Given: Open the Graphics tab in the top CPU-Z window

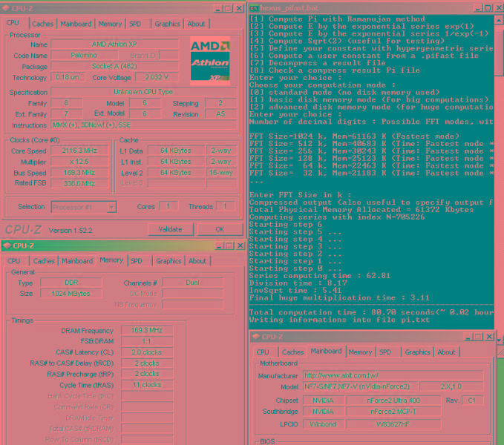Looking at the screenshot, I should [x=167, y=24].
